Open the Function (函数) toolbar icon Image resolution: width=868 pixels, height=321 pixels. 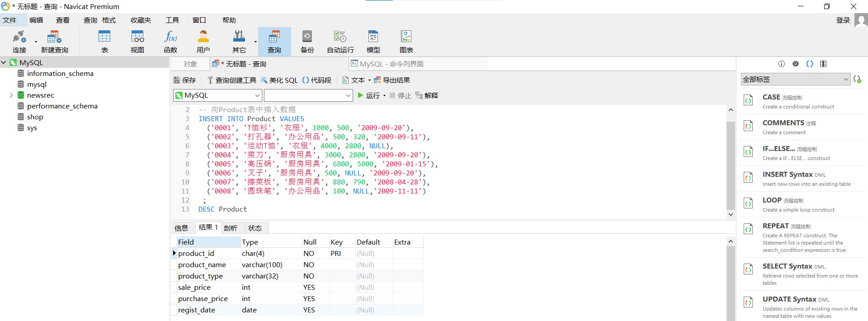point(170,42)
